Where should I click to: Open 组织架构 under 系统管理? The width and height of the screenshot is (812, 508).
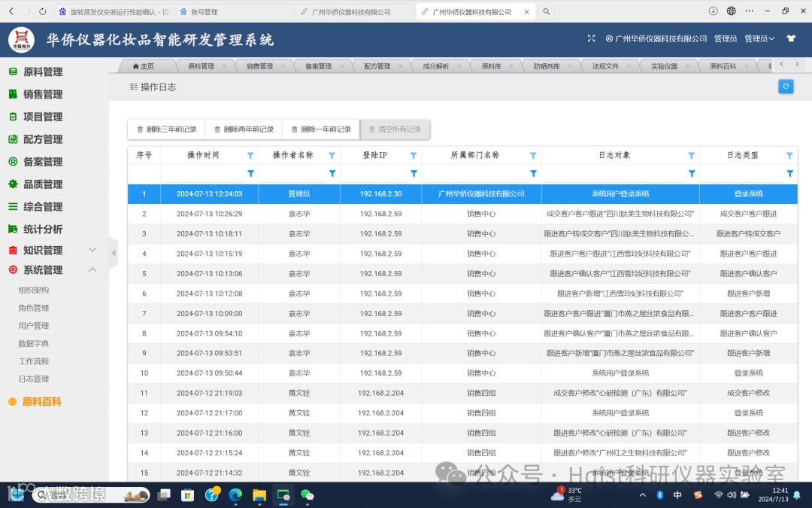[34, 291]
